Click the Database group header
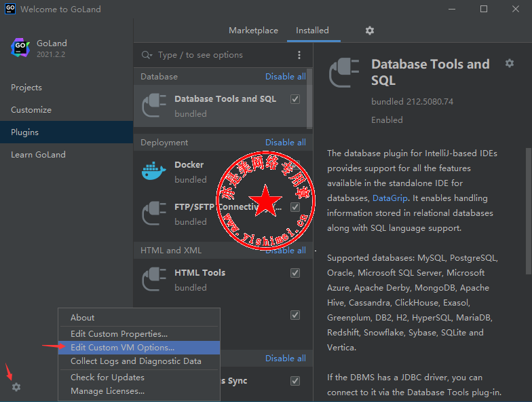The image size is (532, 402). pos(159,76)
